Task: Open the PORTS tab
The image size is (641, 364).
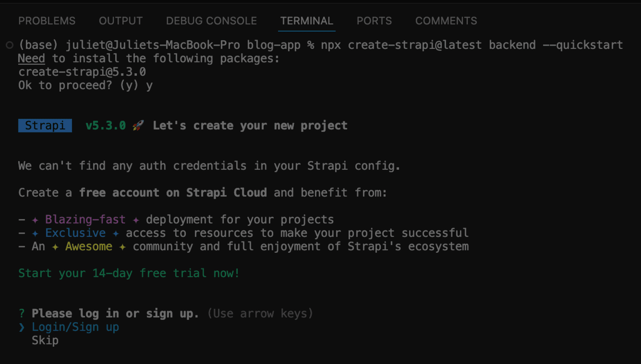Action: (374, 21)
